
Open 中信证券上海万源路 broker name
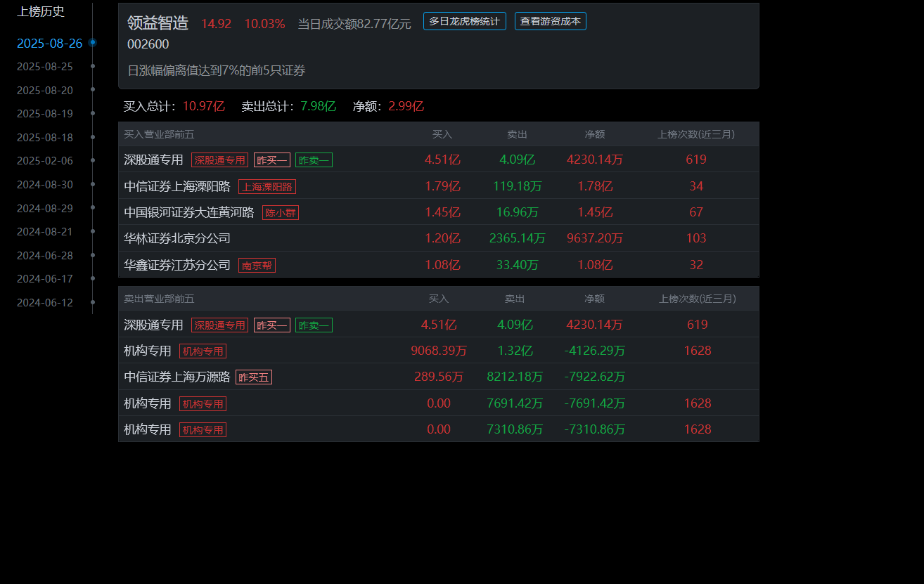177,377
